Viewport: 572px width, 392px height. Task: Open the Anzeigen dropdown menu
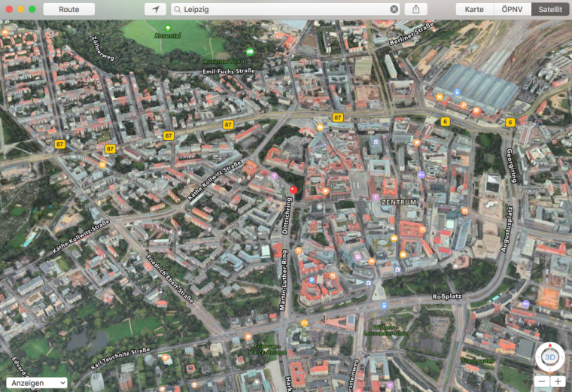click(35, 383)
